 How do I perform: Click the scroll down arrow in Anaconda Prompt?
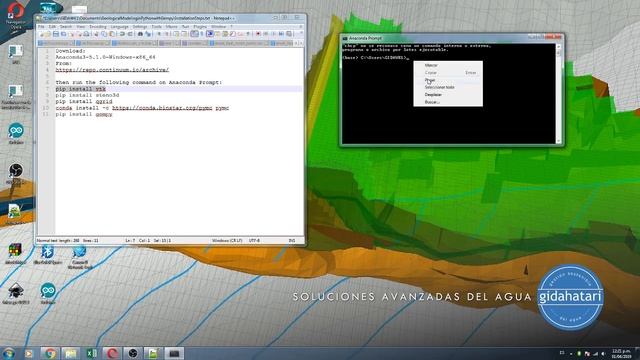(559, 141)
